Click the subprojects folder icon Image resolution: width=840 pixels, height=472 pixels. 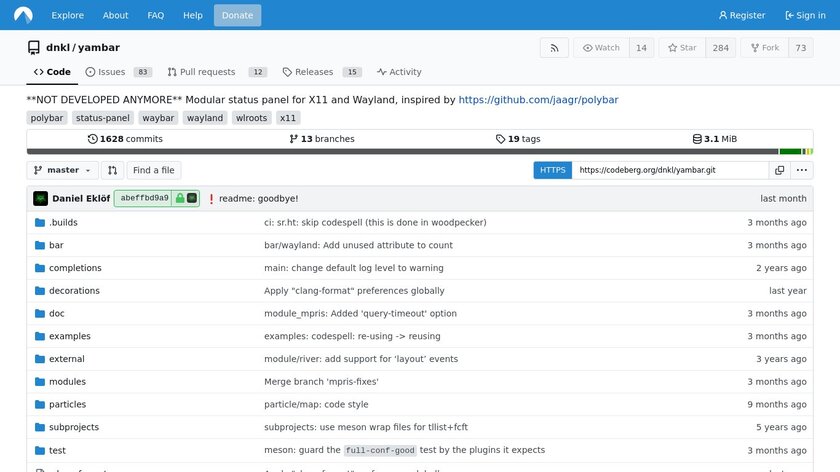click(x=40, y=427)
